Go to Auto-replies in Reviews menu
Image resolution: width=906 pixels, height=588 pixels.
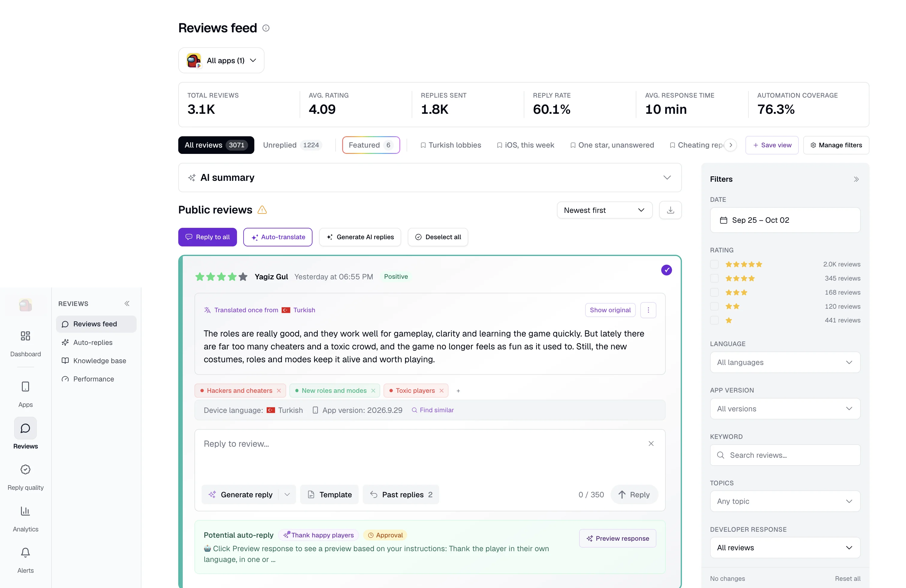(x=96, y=342)
